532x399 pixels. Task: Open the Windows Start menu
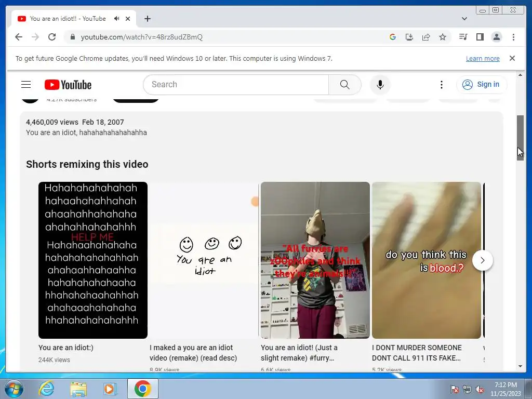14,389
